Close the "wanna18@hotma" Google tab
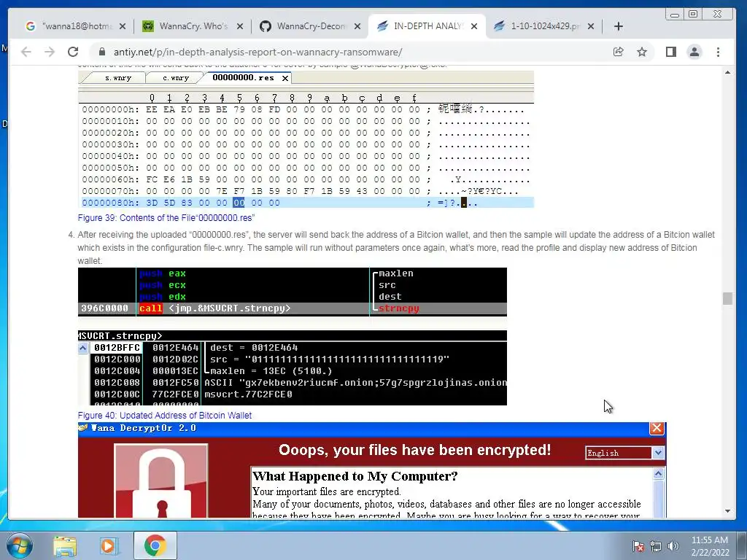 123,26
